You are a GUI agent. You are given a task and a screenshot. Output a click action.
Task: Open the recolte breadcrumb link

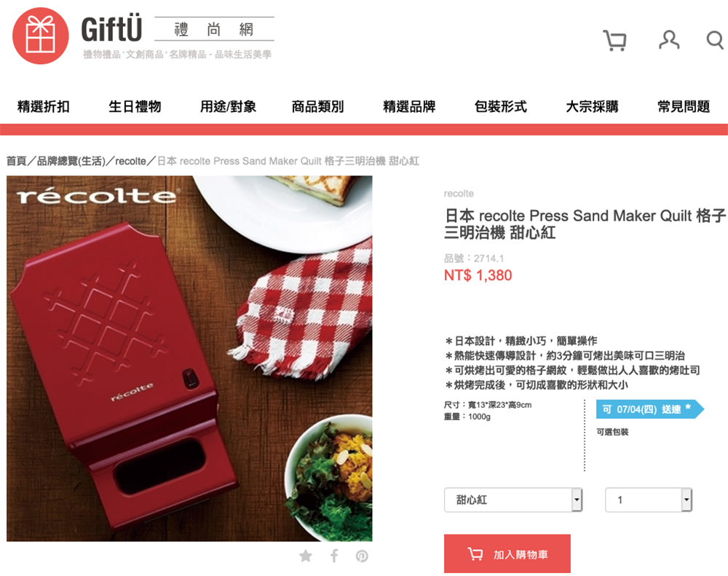pos(130,161)
